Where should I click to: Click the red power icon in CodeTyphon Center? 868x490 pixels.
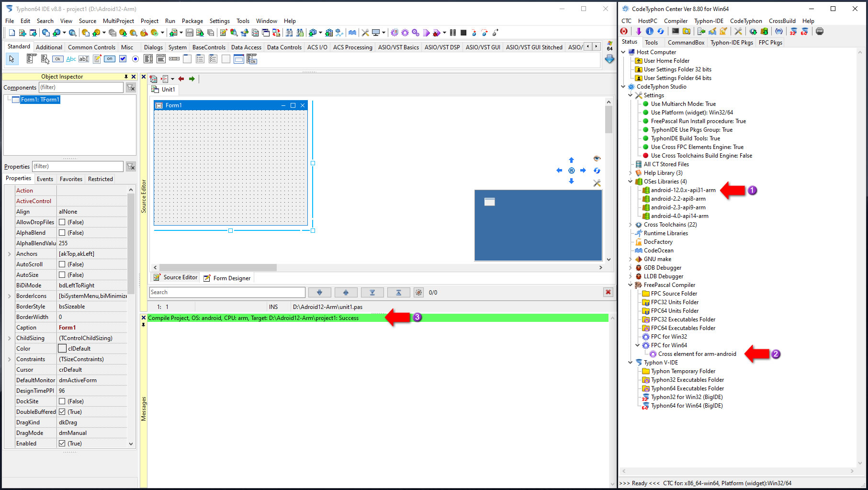coord(624,31)
